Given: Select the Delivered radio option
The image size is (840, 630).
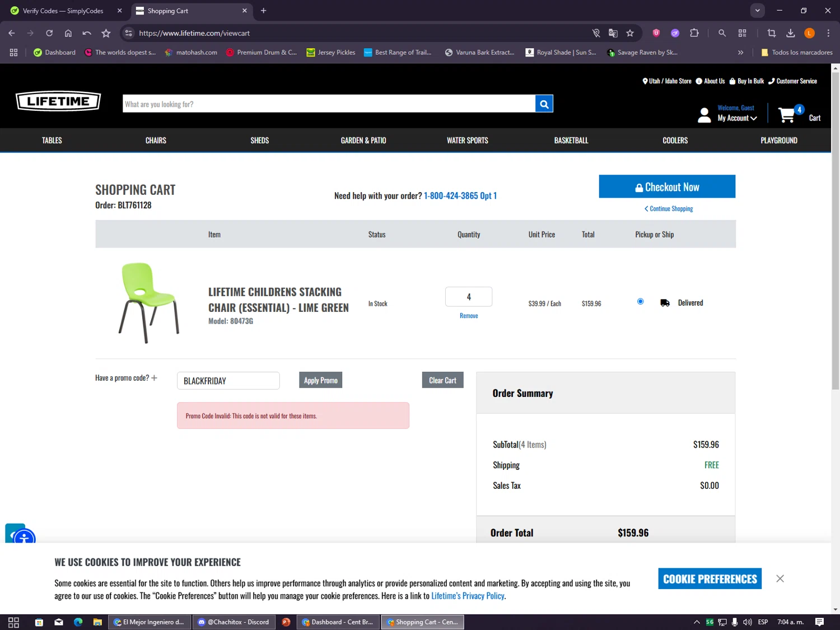Looking at the screenshot, I should [640, 301].
